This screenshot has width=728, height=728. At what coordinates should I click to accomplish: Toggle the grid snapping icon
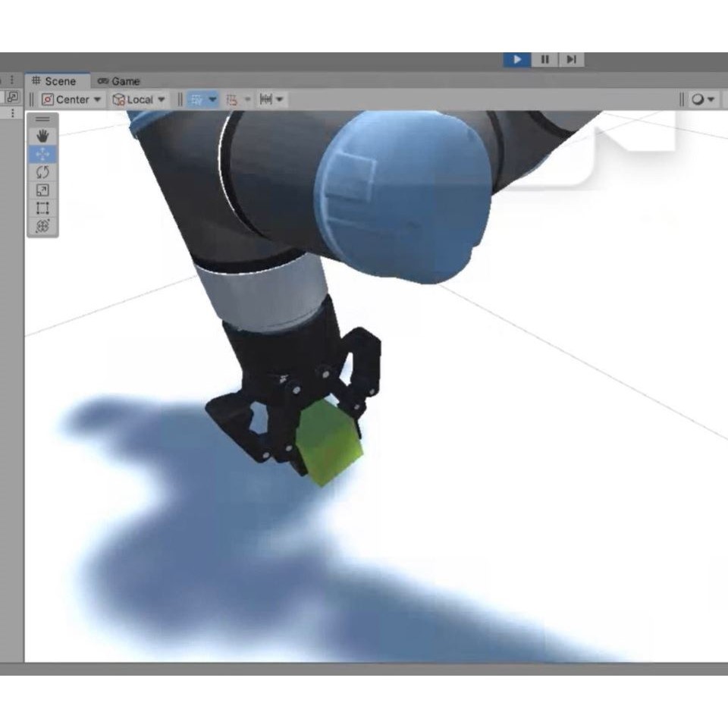[x=232, y=99]
